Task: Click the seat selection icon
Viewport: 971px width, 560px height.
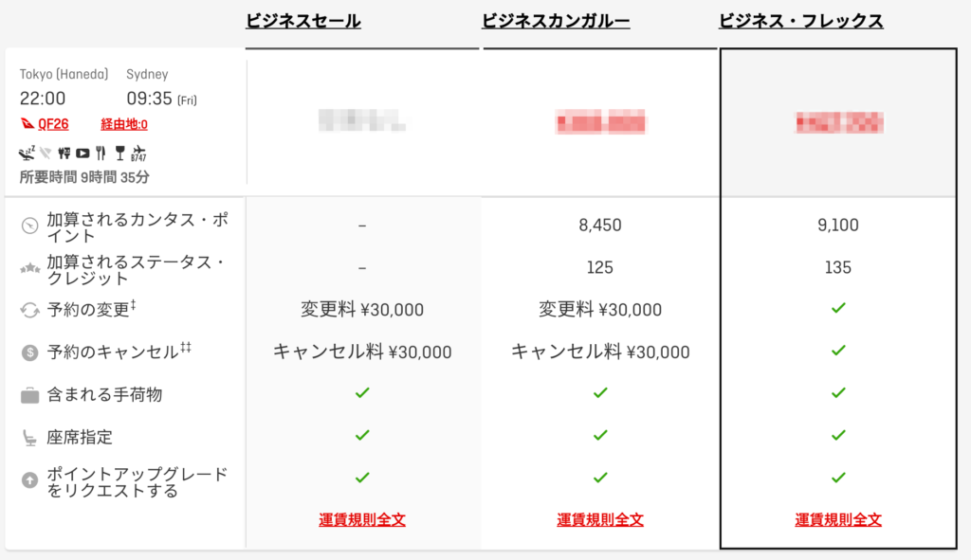Action: point(29,438)
